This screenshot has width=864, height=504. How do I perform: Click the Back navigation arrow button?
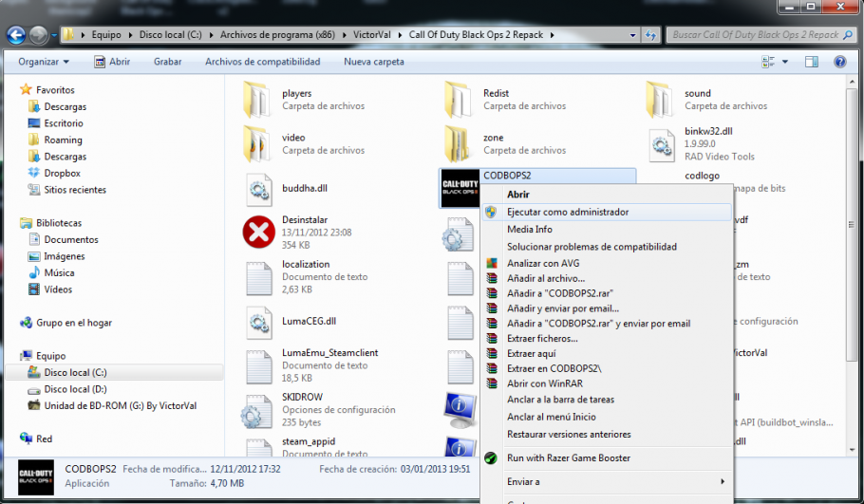point(16,35)
